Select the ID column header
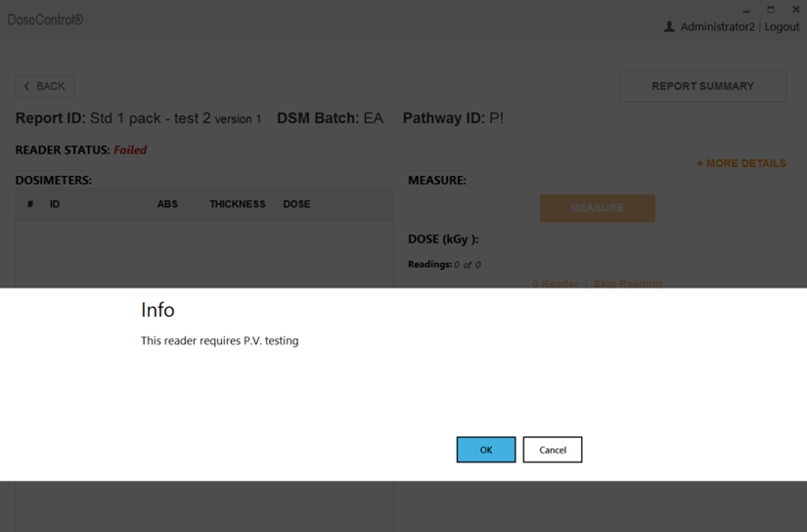 [x=55, y=204]
